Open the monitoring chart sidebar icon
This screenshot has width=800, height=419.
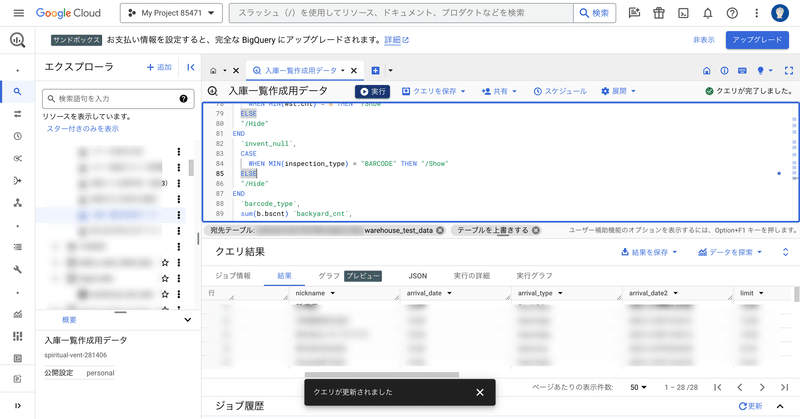click(17, 314)
